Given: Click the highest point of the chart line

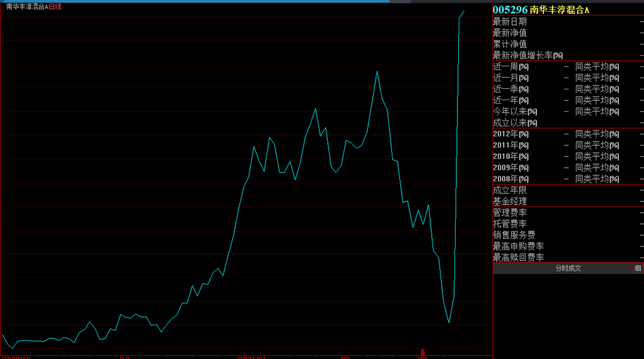Looking at the screenshot, I should pos(464,11).
